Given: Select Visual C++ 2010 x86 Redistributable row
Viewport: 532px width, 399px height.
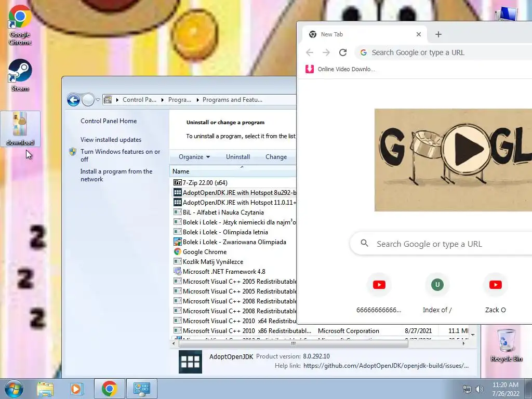Looking at the screenshot, I should coord(321,330).
